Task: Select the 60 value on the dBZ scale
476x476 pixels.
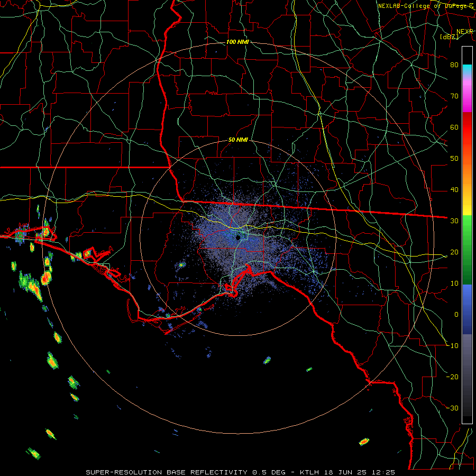Action: [454, 127]
